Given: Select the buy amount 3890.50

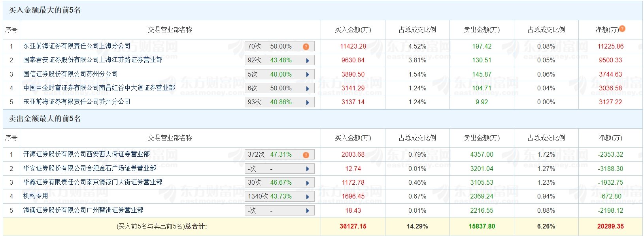Looking at the screenshot, I should point(353,75).
